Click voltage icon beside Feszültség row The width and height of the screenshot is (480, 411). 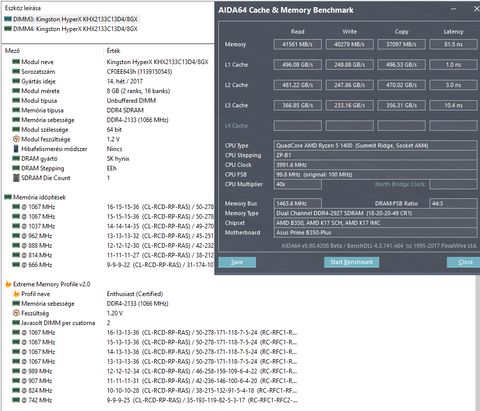coord(16,313)
